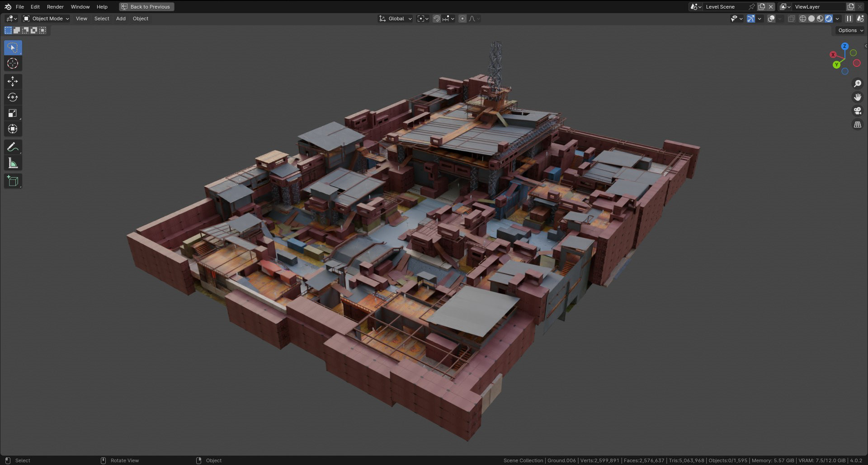Click the Zoom viewport magnifier icon
Viewport: 868px width, 465px height.
pos(857,84)
